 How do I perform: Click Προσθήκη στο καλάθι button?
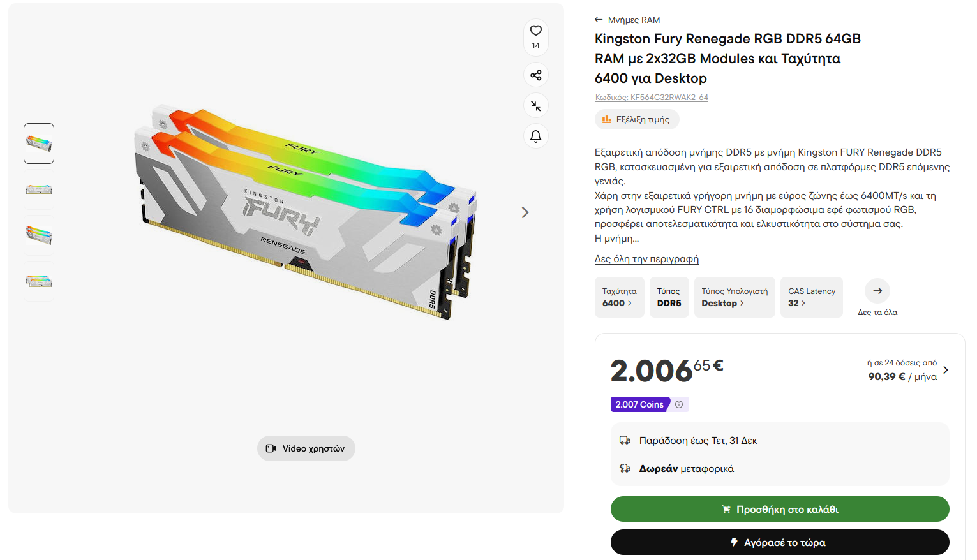(780, 509)
